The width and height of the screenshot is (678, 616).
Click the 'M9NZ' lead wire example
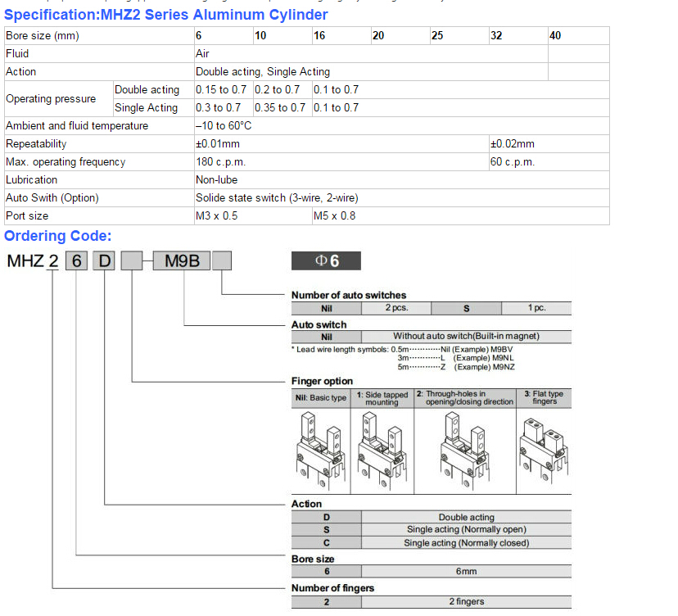tap(504, 367)
